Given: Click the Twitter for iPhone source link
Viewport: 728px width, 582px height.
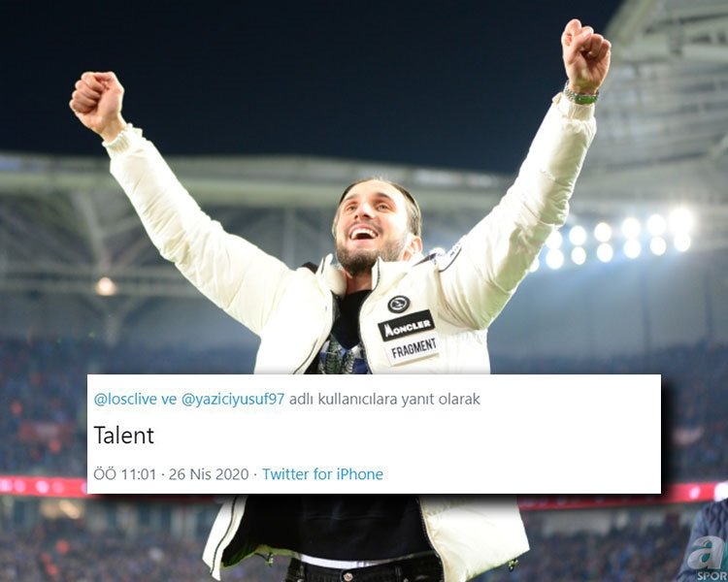Looking at the screenshot, I should click(x=322, y=474).
